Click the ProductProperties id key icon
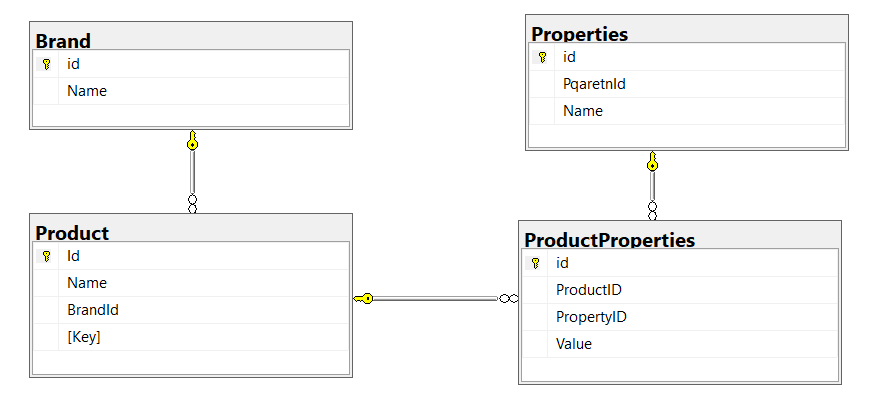This screenshot has width=882, height=419. [x=536, y=263]
